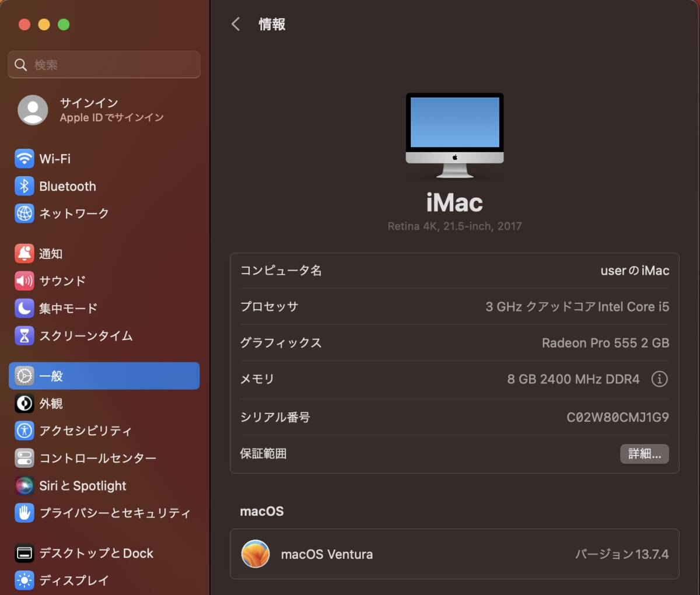700x595 pixels.
Task: Select ネットワーク in the sidebar
Action: coord(104,213)
